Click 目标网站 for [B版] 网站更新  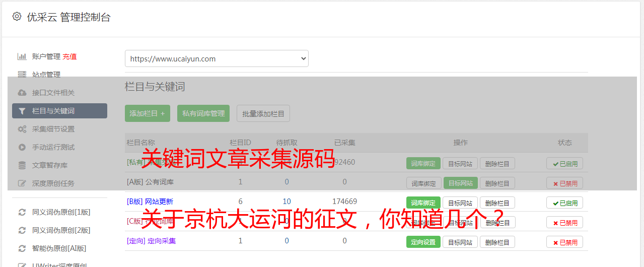[x=460, y=203]
